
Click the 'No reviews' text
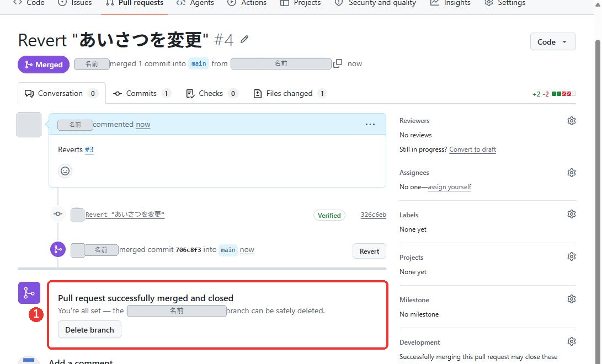pyautogui.click(x=415, y=135)
